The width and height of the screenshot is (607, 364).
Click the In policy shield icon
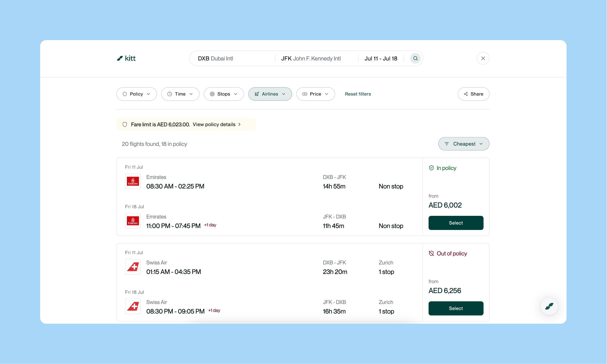click(431, 168)
